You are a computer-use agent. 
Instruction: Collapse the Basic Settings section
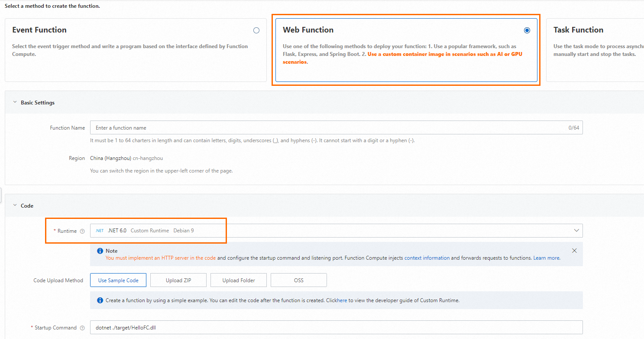[15, 103]
